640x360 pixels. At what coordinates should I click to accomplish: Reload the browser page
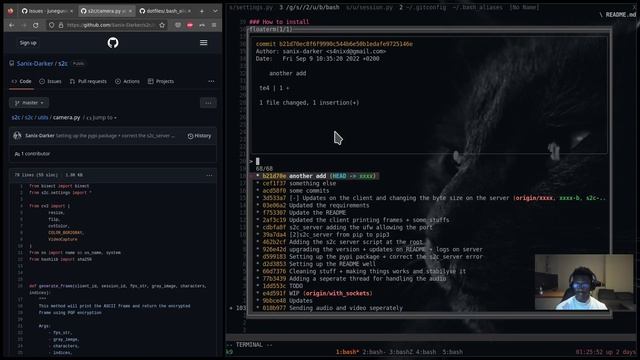tap(36, 25)
